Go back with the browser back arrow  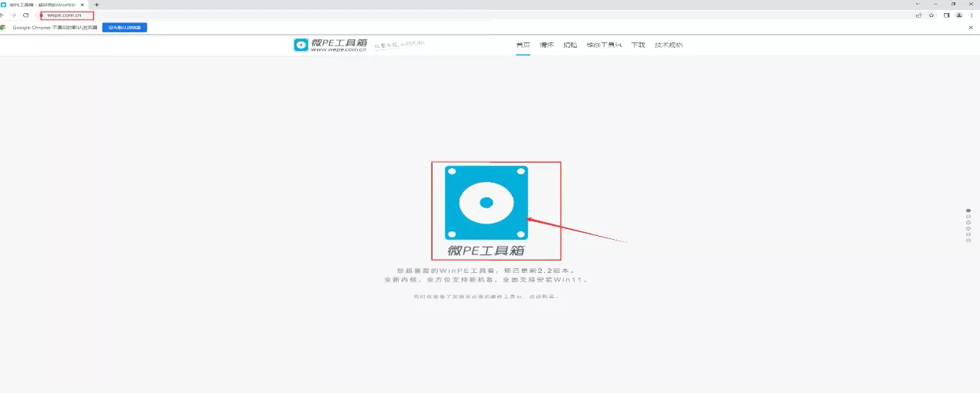click(x=2, y=15)
